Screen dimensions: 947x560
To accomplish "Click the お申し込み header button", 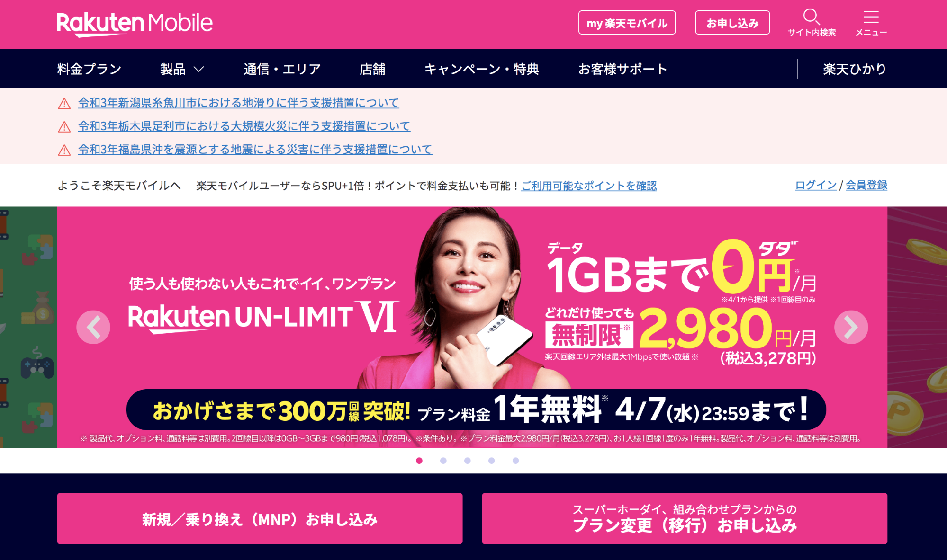I will point(732,23).
